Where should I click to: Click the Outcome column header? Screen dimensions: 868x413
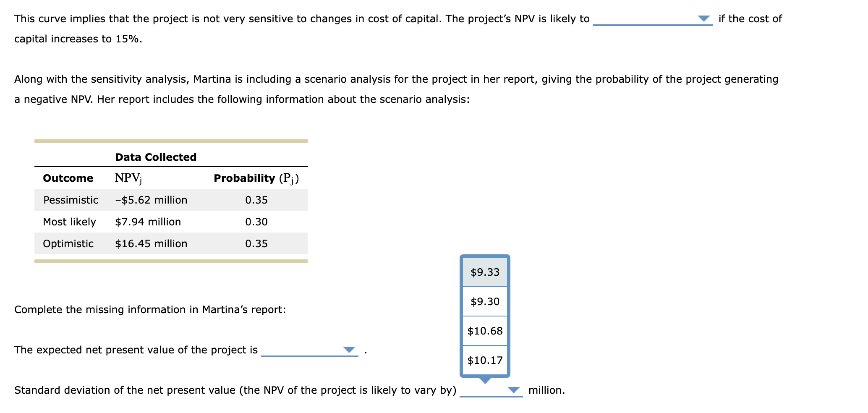coord(68,178)
